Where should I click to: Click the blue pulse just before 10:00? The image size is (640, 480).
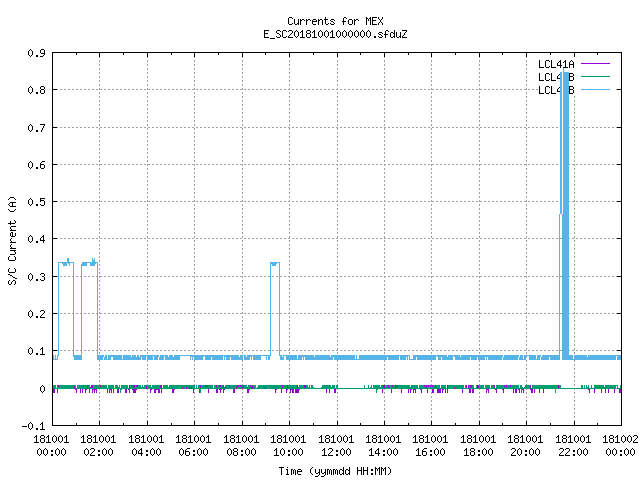pyautogui.click(x=275, y=310)
